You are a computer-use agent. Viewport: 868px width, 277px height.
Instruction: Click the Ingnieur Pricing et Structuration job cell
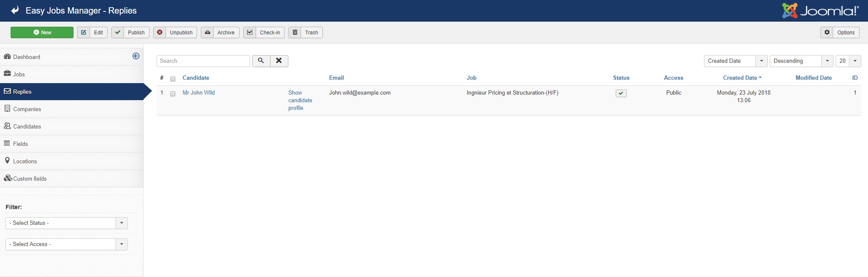513,92
